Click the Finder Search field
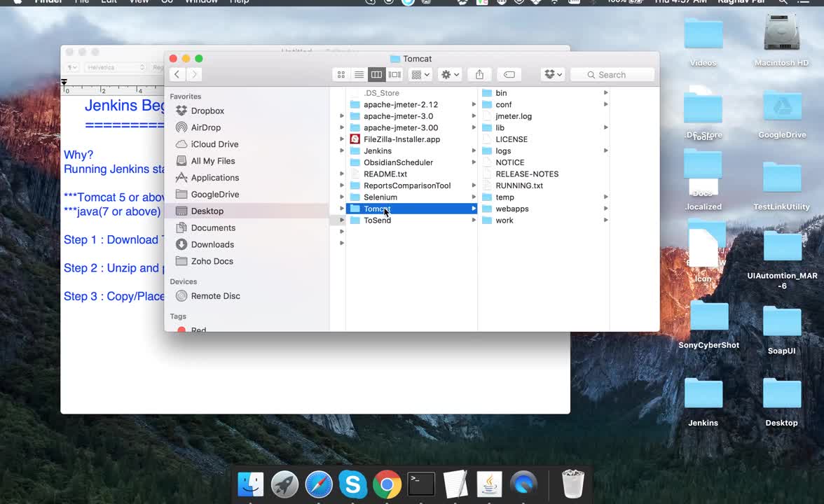Viewport: 824px width, 504px height. [x=612, y=74]
